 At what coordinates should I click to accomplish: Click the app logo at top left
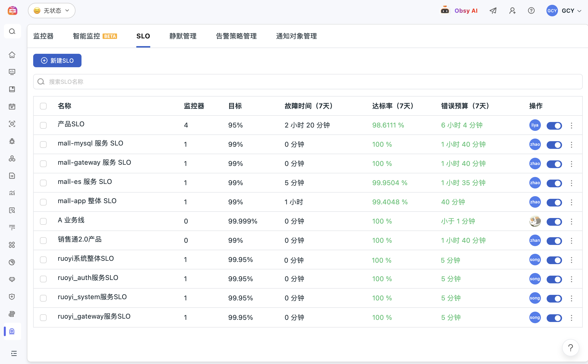pos(12,11)
